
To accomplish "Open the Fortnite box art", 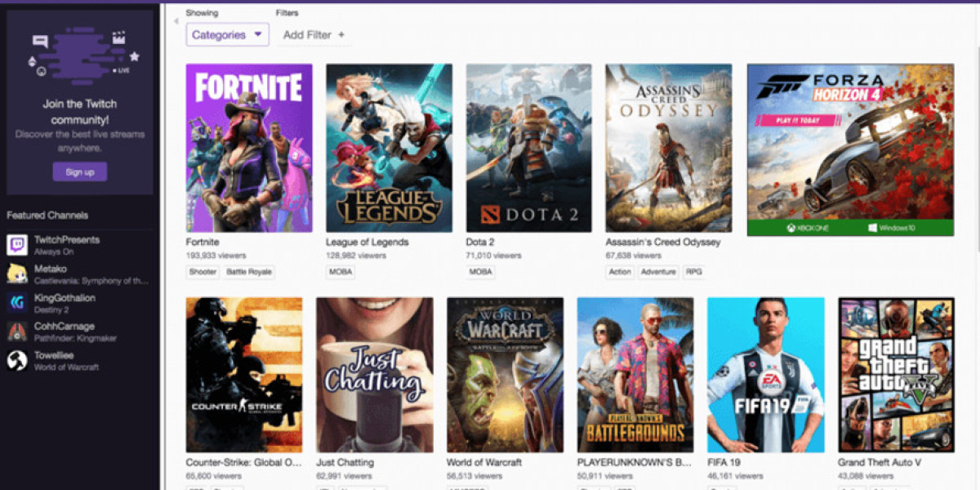I will (x=249, y=148).
